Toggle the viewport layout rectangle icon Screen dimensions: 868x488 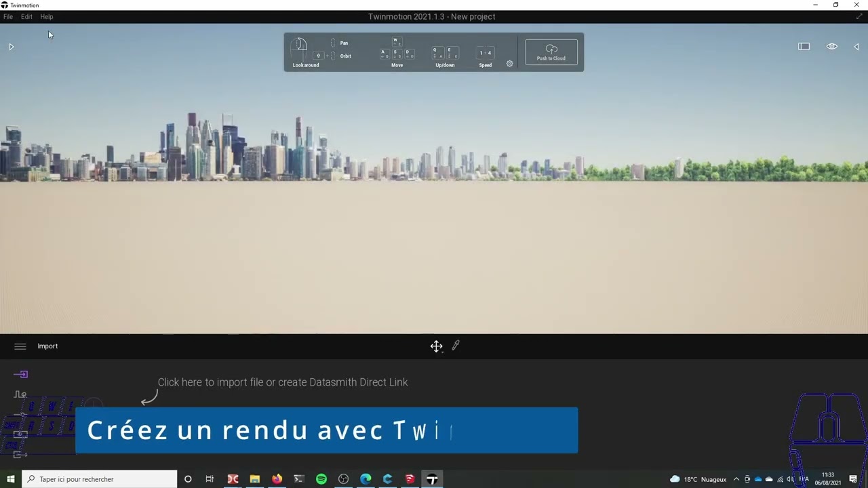tap(804, 47)
